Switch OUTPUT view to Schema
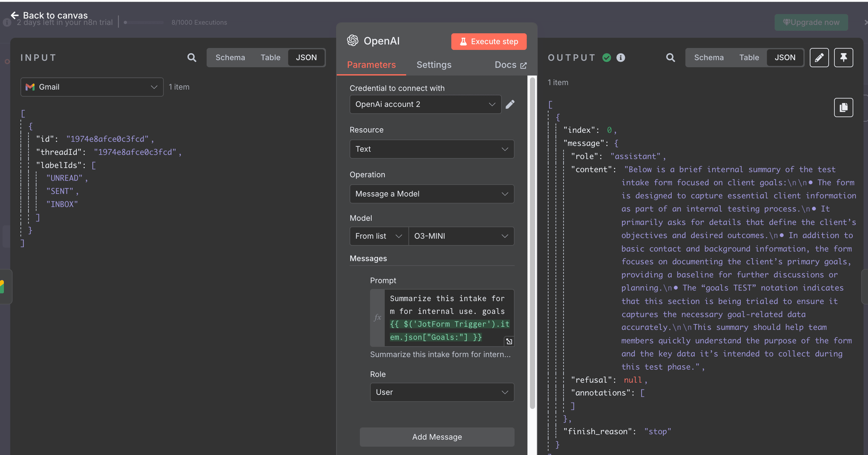Viewport: 868px width, 455px height. 709,58
